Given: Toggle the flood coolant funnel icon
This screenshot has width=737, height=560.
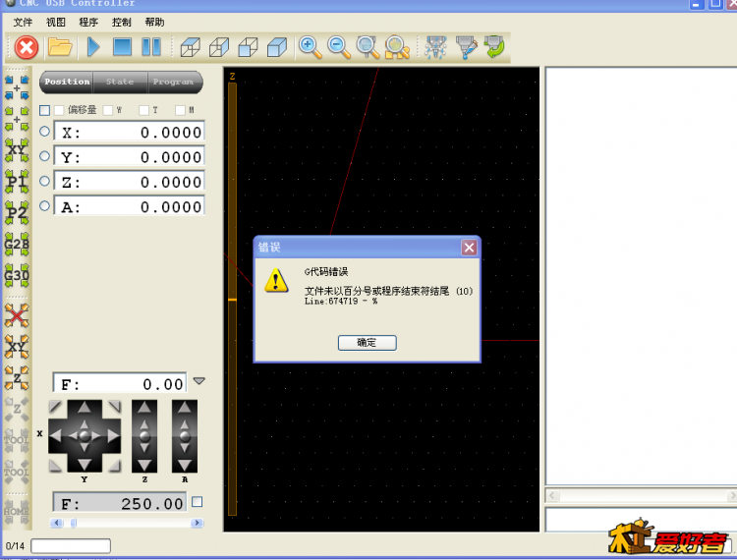Looking at the screenshot, I should (466, 47).
